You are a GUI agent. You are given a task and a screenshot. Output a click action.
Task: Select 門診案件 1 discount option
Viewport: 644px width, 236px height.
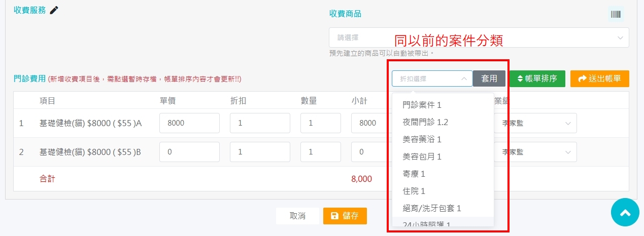pos(422,105)
